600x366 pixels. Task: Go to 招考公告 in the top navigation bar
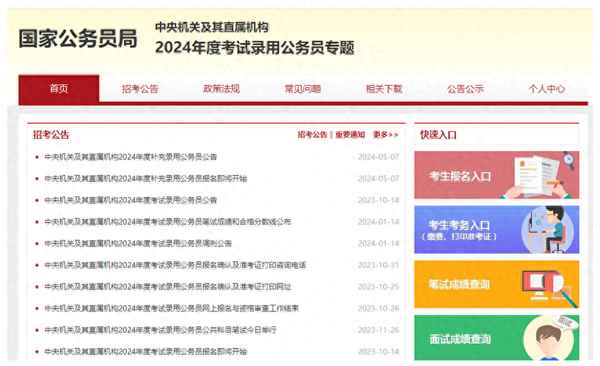(140, 89)
